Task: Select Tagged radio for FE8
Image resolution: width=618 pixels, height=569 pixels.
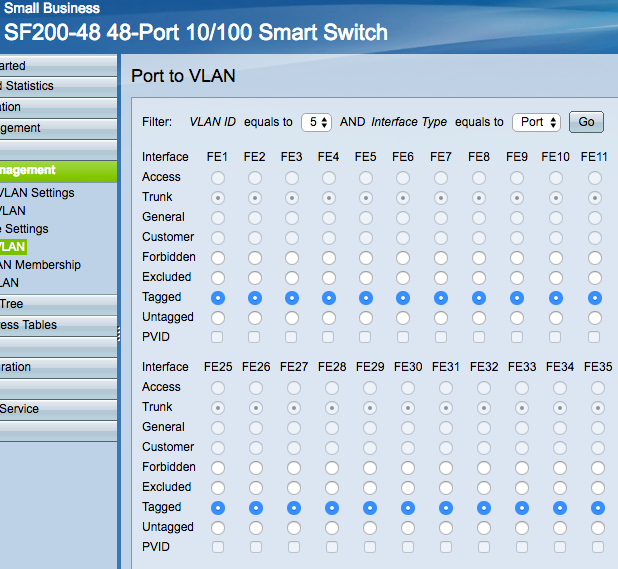Action: coord(479,298)
